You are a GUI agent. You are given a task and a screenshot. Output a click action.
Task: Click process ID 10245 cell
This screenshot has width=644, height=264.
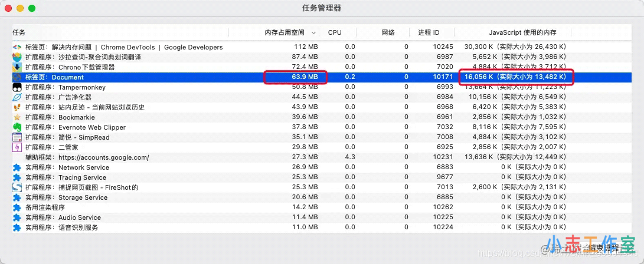click(x=443, y=47)
